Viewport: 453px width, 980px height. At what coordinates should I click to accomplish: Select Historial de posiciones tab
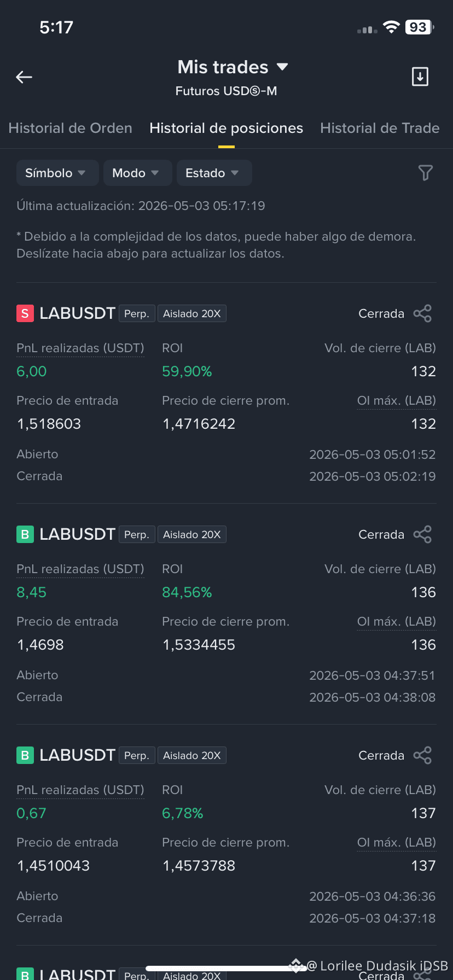226,128
